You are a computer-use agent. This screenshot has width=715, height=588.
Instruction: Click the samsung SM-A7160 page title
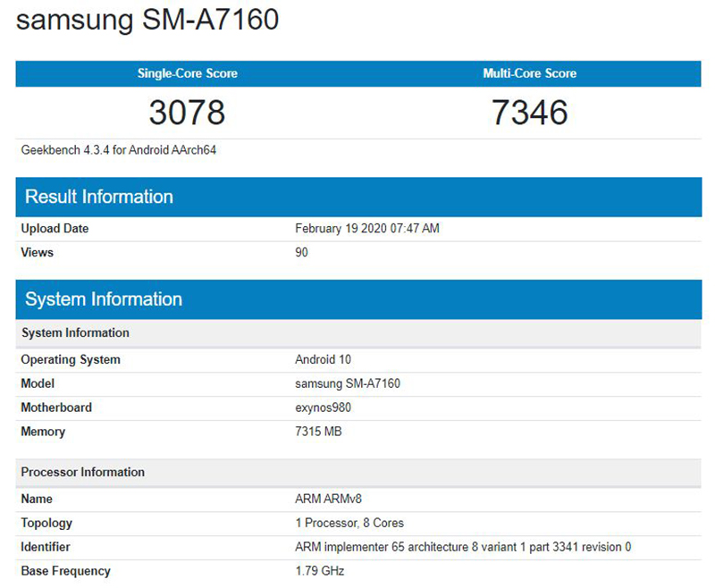click(147, 20)
